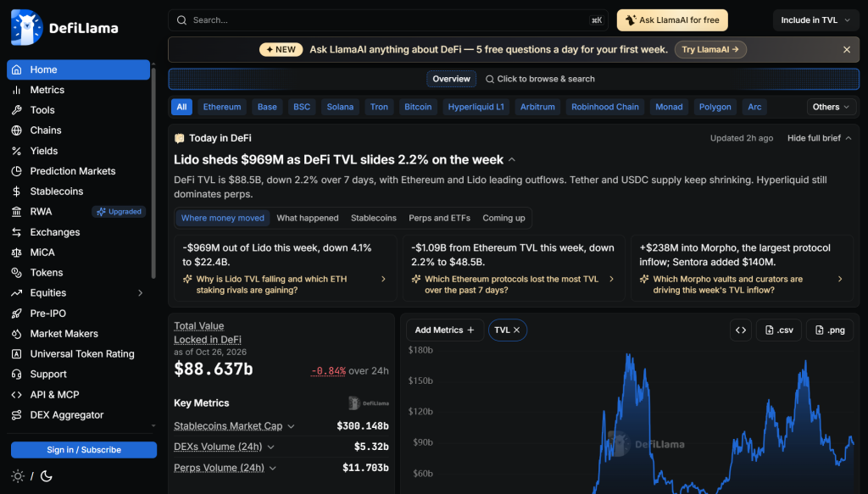This screenshot has height=494, width=868.
Task: Collapse the Lido headline chevron
Action: point(512,160)
